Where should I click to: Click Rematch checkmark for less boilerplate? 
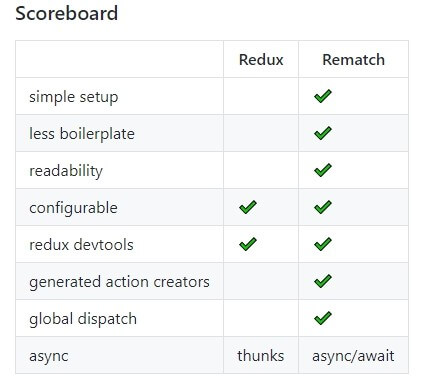tap(323, 133)
